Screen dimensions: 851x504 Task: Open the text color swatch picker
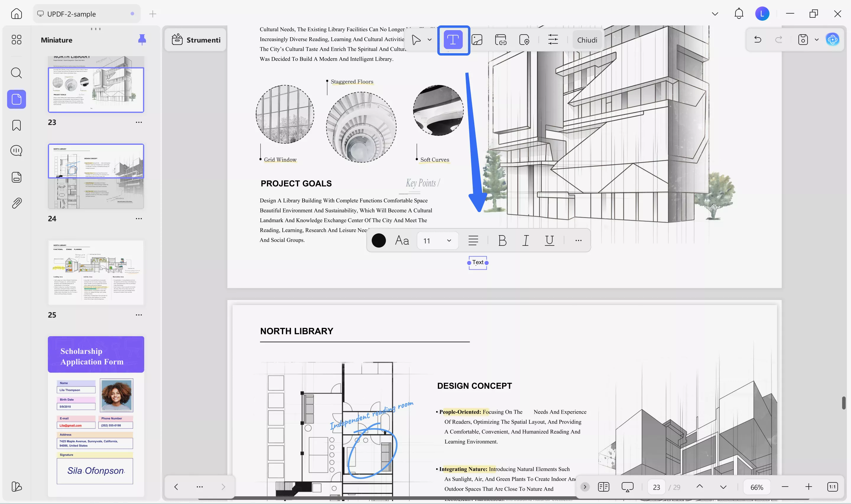(x=379, y=240)
